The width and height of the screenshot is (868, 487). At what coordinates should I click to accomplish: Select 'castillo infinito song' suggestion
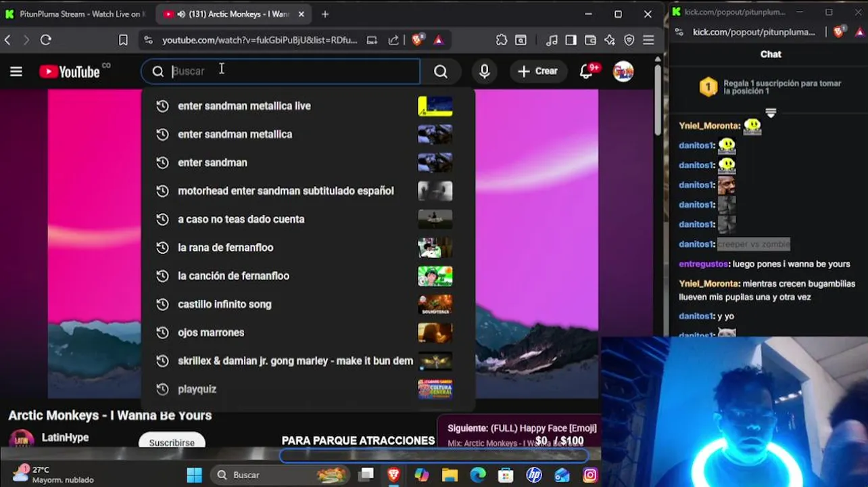point(308,305)
